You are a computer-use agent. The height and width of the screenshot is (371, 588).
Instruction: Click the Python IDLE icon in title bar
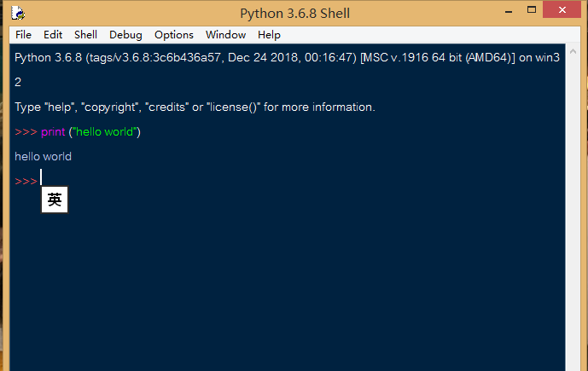(x=17, y=13)
